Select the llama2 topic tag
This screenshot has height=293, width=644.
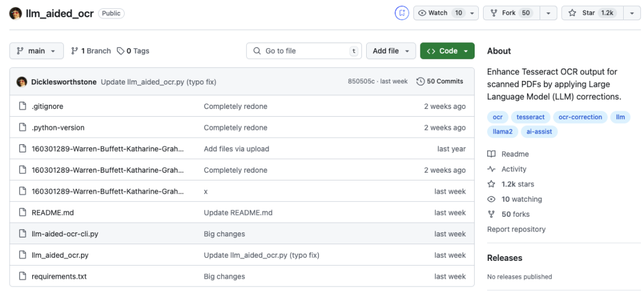click(502, 132)
